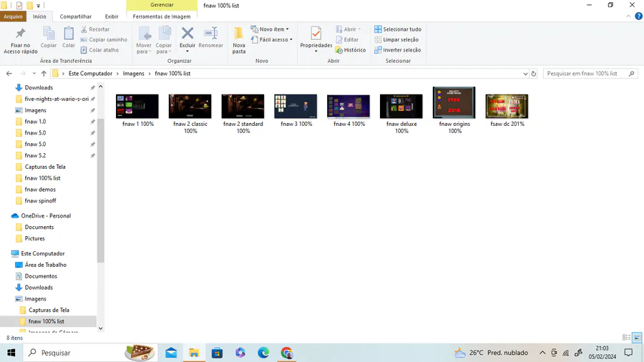Click Recortar scissors option
The height and width of the screenshot is (362, 644).
95,29
